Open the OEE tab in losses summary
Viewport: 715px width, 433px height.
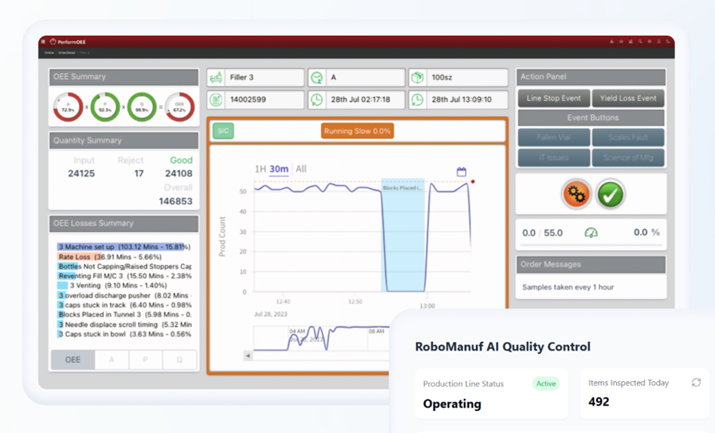73,361
